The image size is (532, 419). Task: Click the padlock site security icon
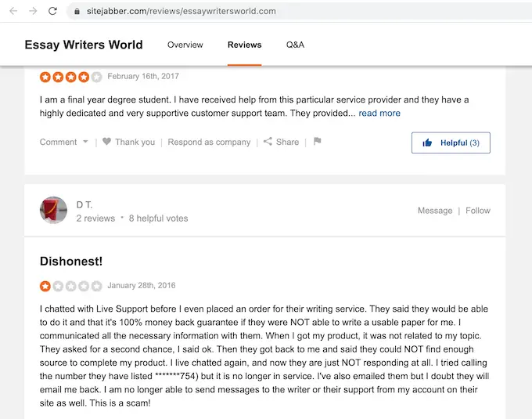[75, 12]
